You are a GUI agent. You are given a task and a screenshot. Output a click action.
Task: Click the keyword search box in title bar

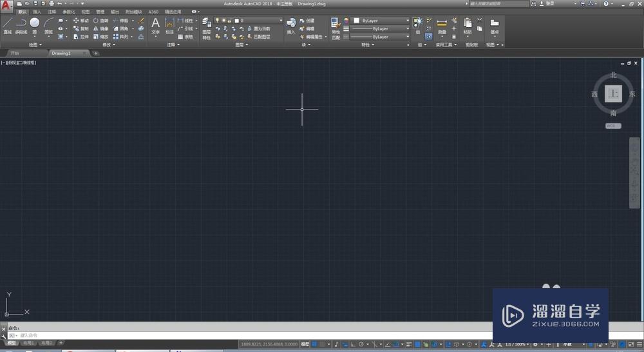point(498,3)
